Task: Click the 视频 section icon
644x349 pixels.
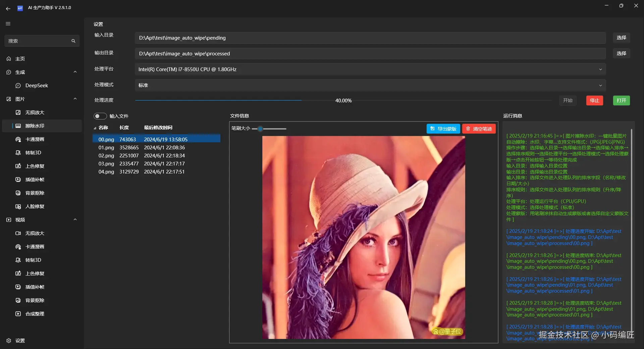Action: click(x=9, y=220)
